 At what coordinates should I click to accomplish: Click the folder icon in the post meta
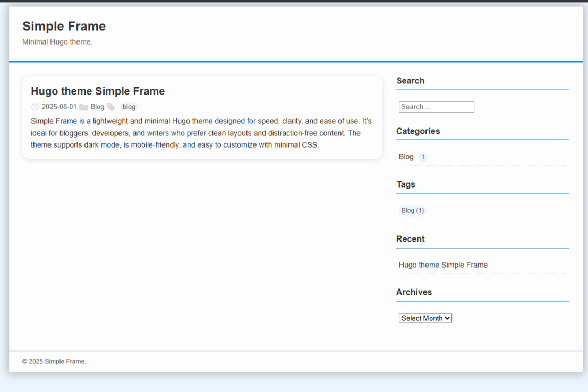tap(83, 107)
